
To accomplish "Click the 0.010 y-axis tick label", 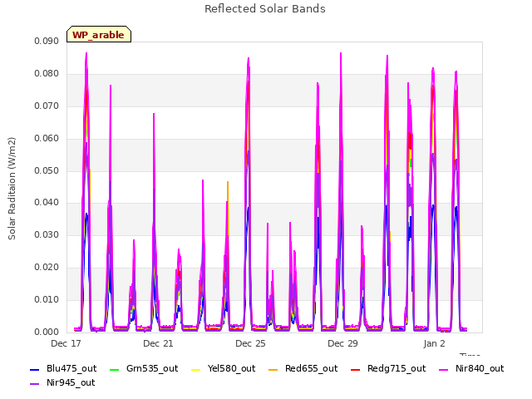I will (x=47, y=299).
